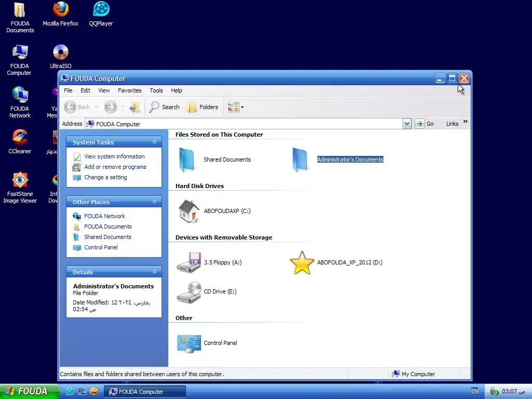Open the File menu
This screenshot has width=532, height=399.
[68, 90]
